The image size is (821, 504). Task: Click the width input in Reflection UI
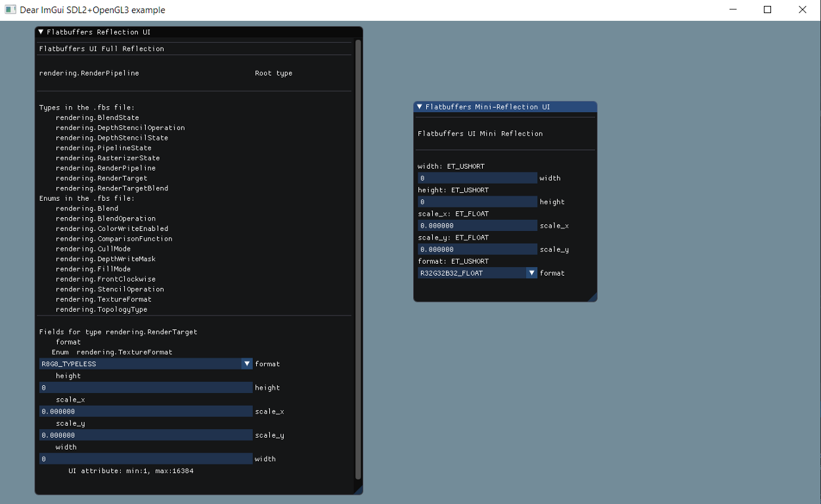(x=145, y=459)
